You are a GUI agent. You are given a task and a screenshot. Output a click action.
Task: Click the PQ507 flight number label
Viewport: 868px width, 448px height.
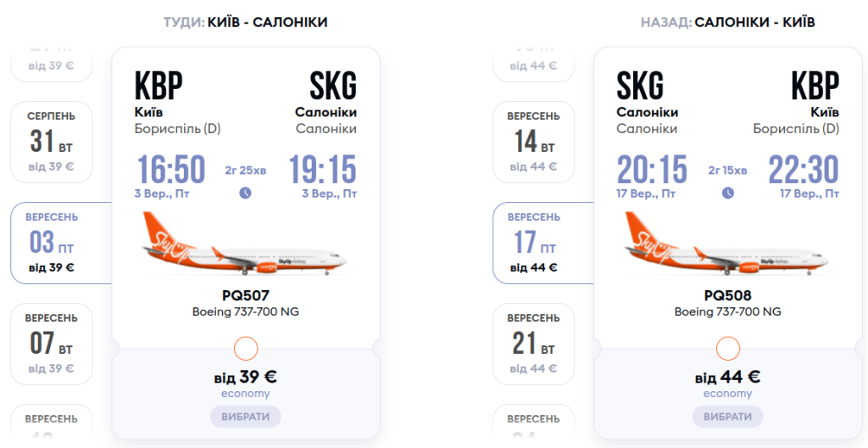245,295
